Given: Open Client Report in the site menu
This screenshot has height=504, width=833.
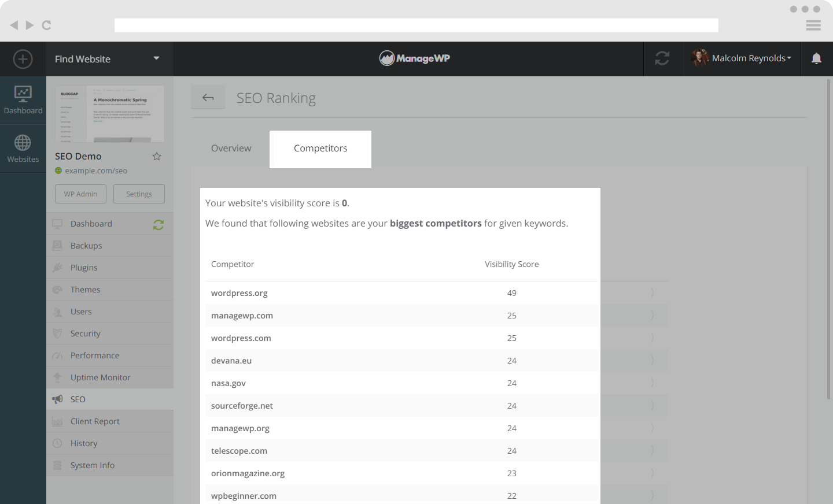Looking at the screenshot, I should coord(110,421).
